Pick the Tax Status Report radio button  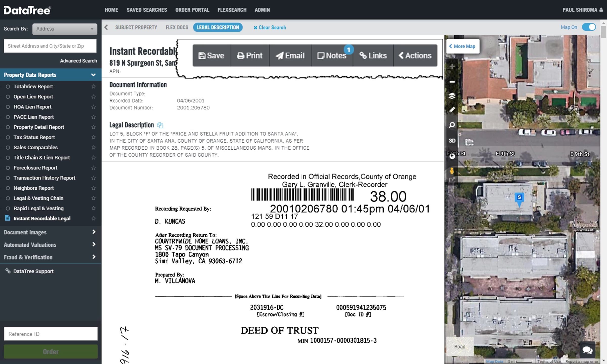click(8, 137)
